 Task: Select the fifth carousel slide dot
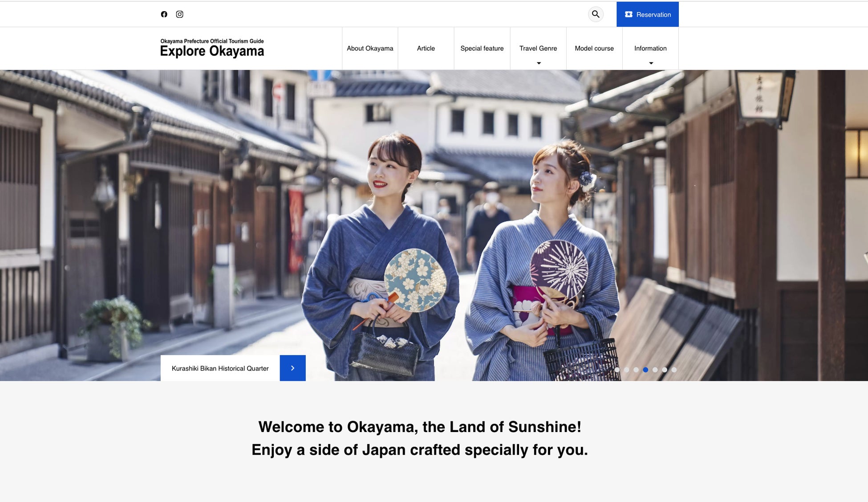pos(655,370)
